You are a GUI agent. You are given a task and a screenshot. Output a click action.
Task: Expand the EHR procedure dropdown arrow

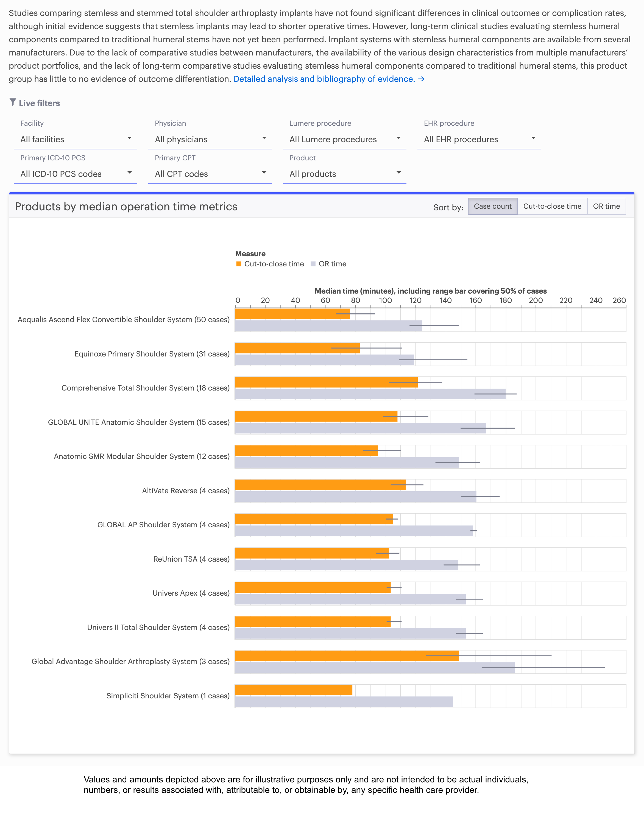(x=533, y=138)
